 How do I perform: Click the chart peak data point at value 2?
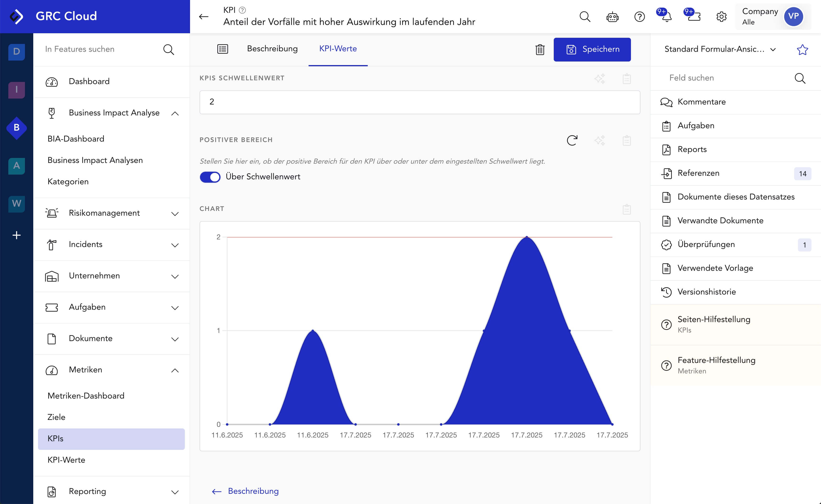click(527, 237)
